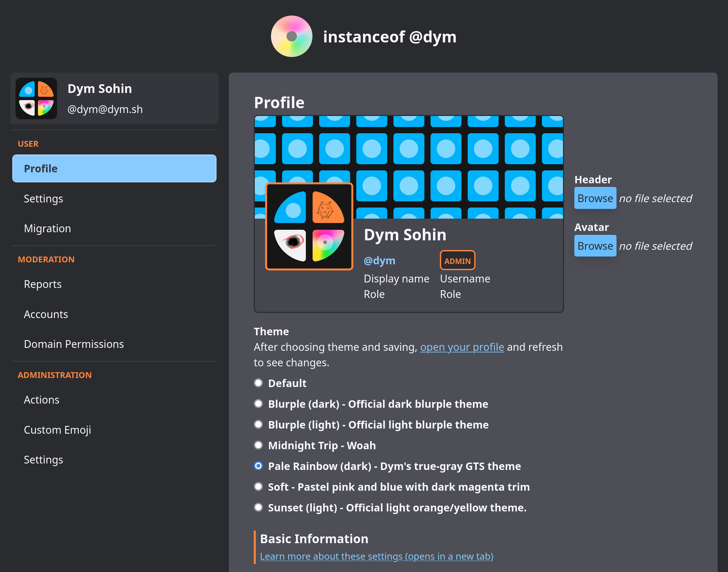Screen dimensions: 728x572
Task: Open moderation Reports page
Action: tap(42, 284)
